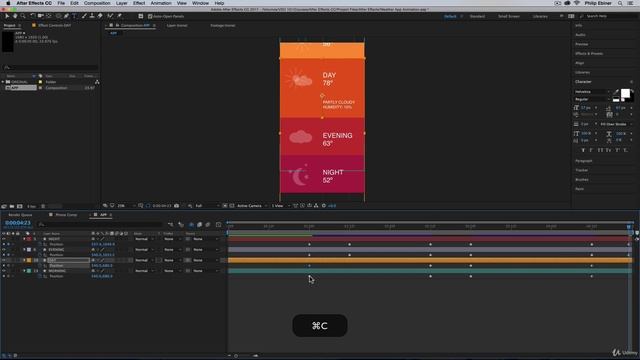Expand the ORIGINAL folder in Project panel
The image size is (640, 360).
3,82
